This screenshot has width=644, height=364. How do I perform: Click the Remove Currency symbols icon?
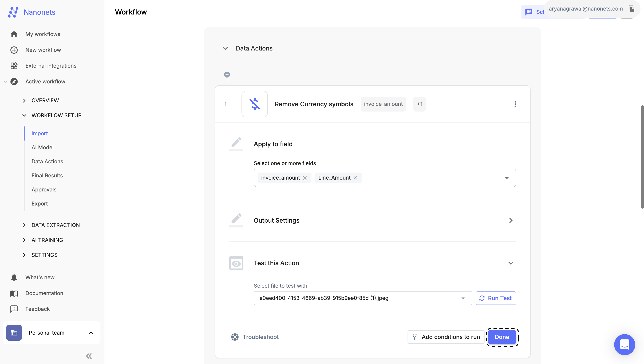(254, 104)
